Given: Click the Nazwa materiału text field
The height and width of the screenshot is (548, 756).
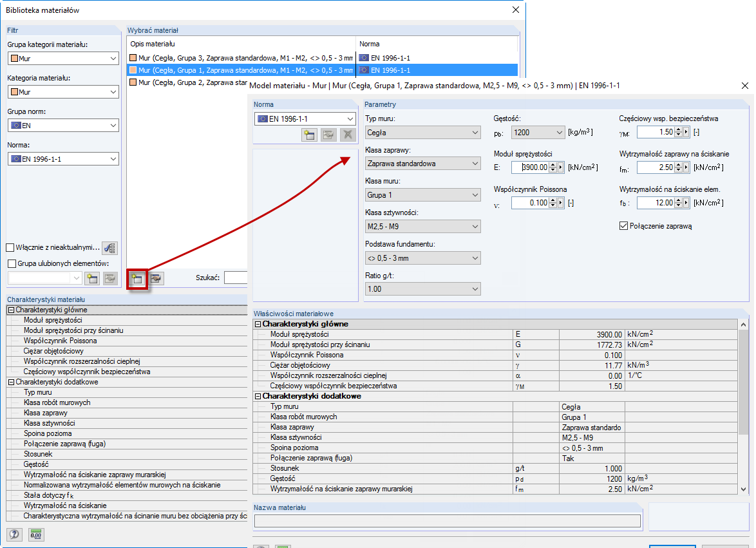Looking at the screenshot, I should (x=448, y=520).
